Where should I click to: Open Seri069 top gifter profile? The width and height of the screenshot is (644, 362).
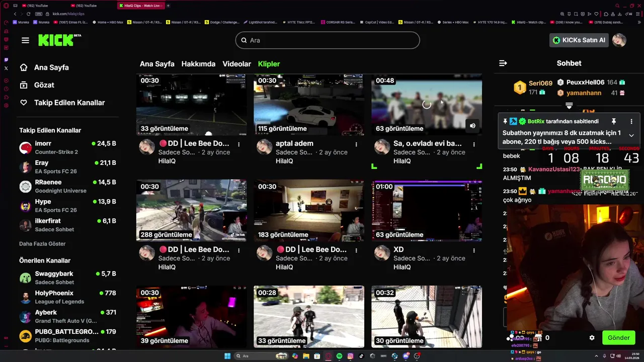pyautogui.click(x=540, y=83)
